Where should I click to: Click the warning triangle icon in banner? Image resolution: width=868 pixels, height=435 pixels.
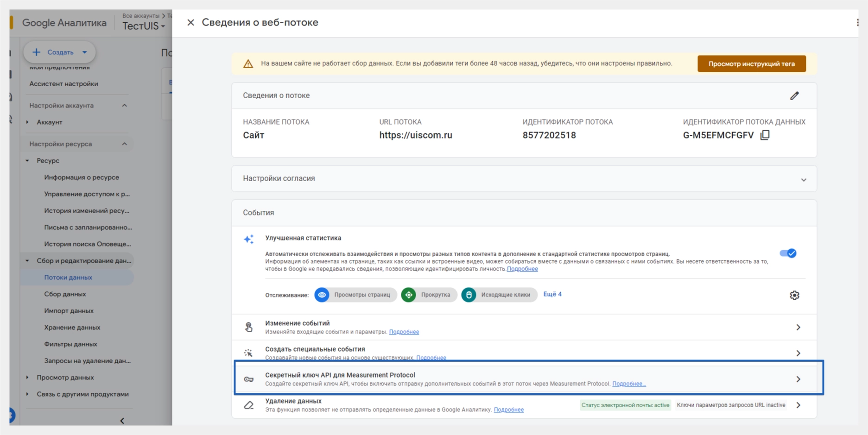248,64
